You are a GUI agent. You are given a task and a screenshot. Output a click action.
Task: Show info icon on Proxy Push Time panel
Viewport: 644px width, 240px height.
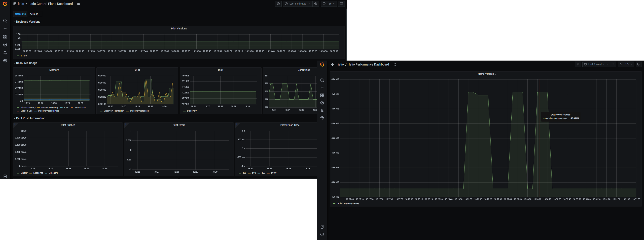tap(237, 124)
